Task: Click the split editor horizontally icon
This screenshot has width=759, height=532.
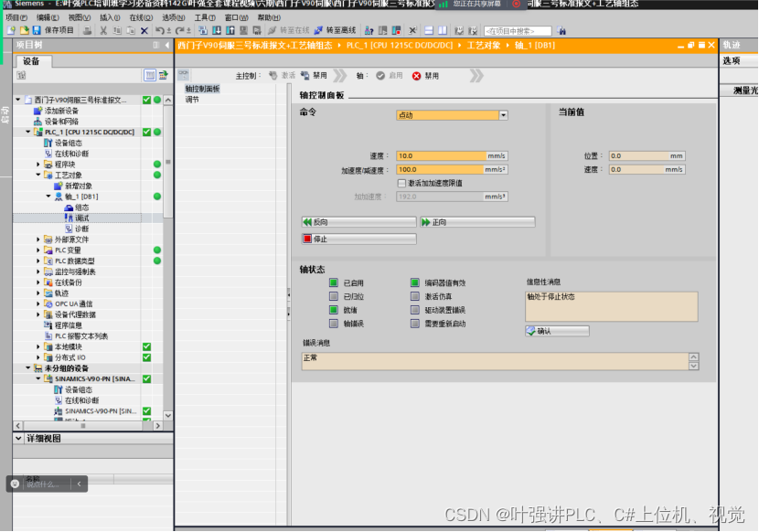Action: tap(428, 30)
